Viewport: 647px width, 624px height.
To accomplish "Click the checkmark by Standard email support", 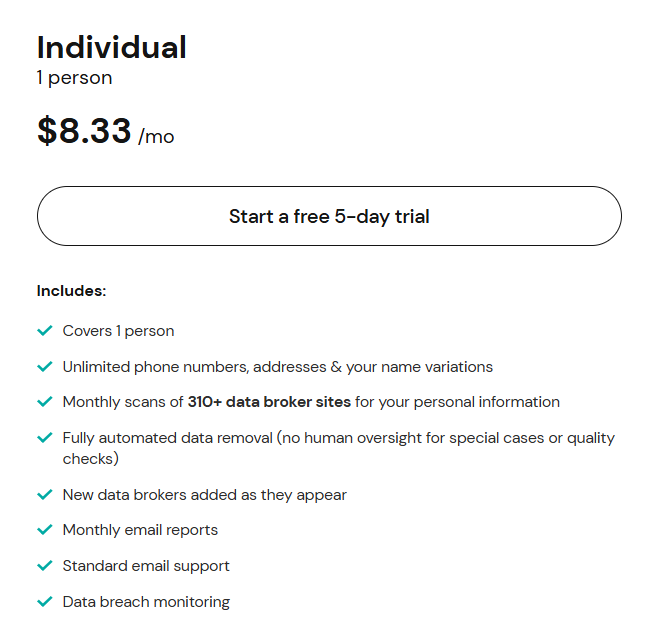I will click(44, 566).
